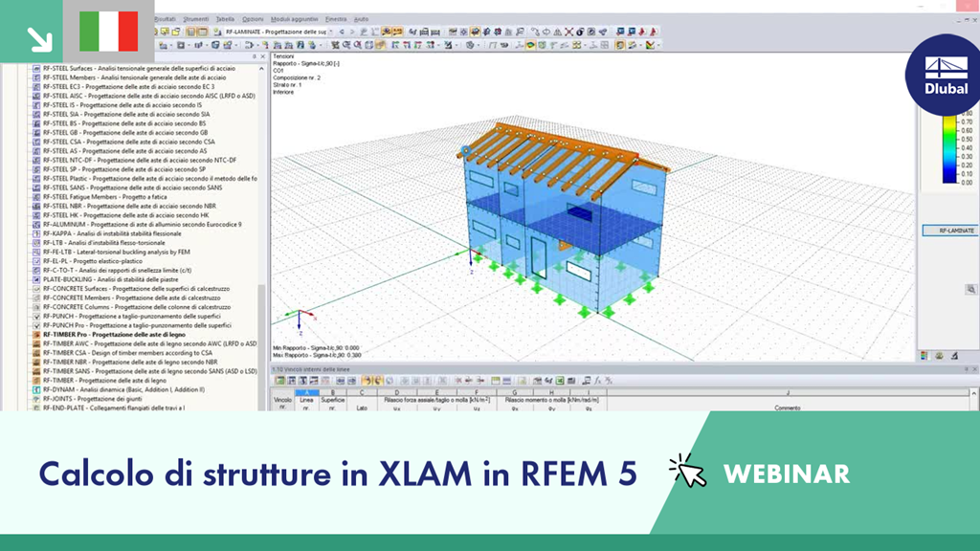This screenshot has width=980, height=551.
Task: Select RF-STEEL Surfaces in the module tree
Action: [139, 68]
